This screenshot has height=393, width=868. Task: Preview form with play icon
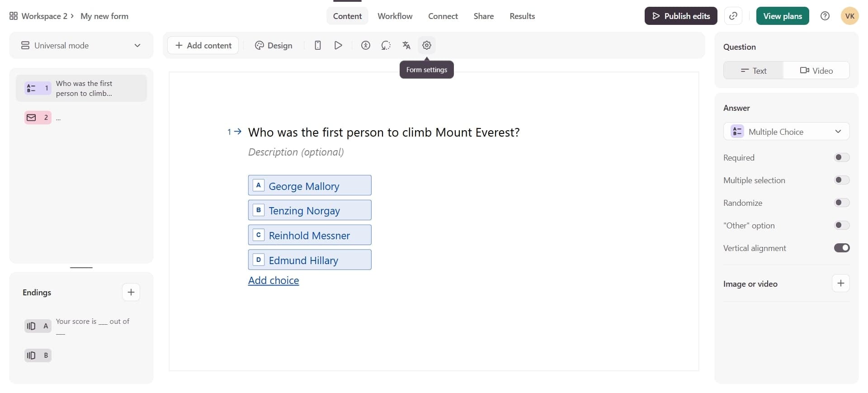coord(338,45)
